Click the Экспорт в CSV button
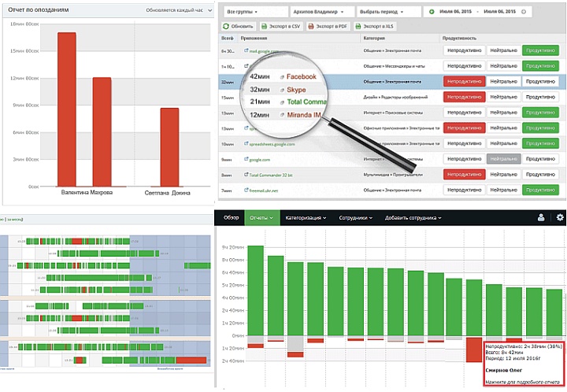 pyautogui.click(x=281, y=27)
